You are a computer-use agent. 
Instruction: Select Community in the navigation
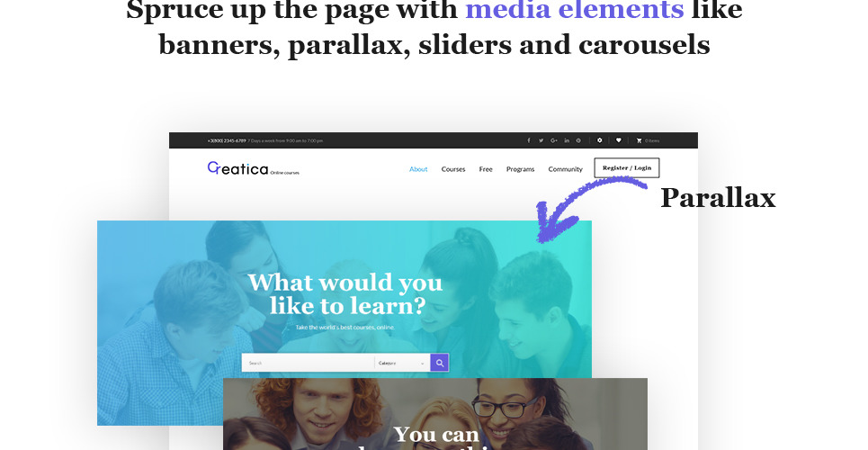pyautogui.click(x=565, y=169)
